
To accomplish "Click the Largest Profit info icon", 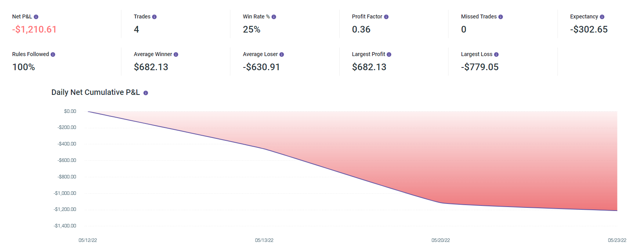I will click(389, 55).
